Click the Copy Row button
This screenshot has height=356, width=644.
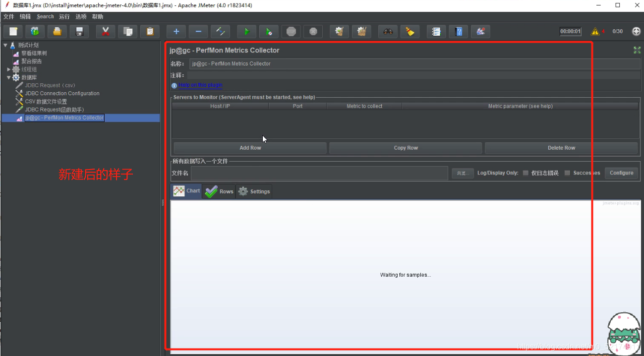(406, 148)
